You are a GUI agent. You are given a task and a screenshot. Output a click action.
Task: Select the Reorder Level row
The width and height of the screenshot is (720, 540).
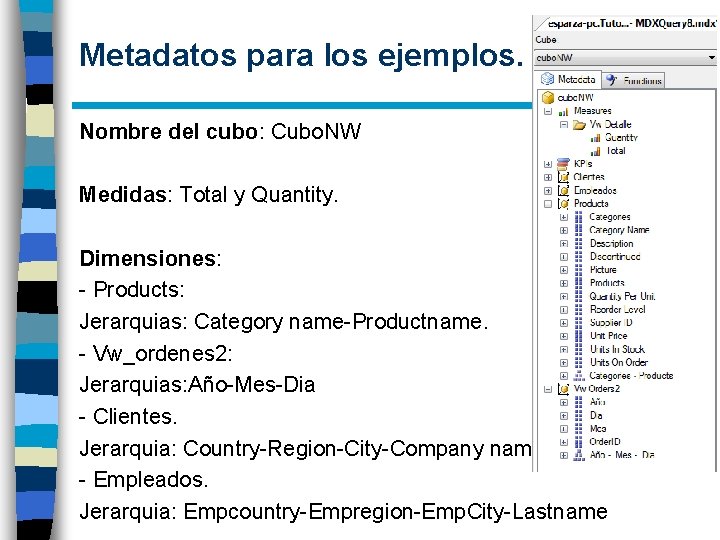[x=618, y=309]
